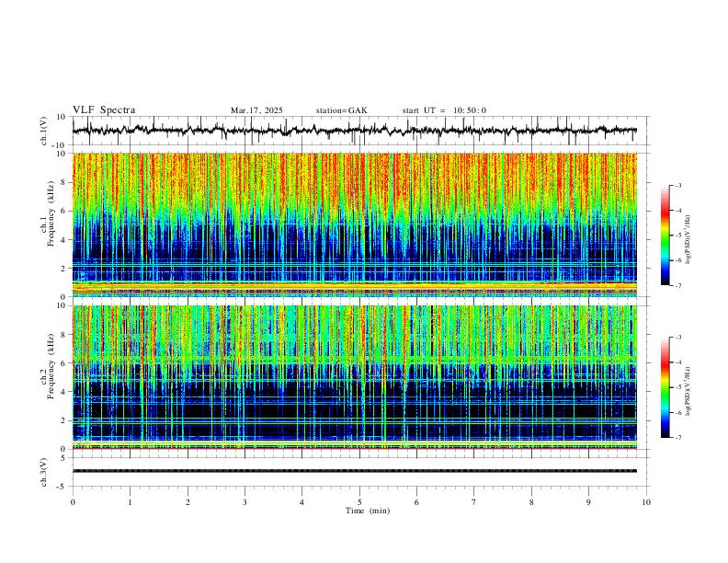Click the ch.2 spectrogram color bar
The height and width of the screenshot is (563, 728).
[x=665, y=387]
